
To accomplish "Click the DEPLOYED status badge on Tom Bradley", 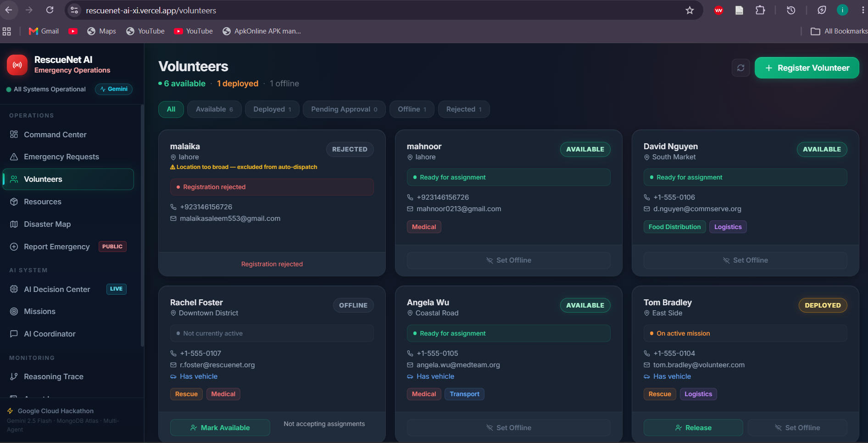I will coord(823,305).
